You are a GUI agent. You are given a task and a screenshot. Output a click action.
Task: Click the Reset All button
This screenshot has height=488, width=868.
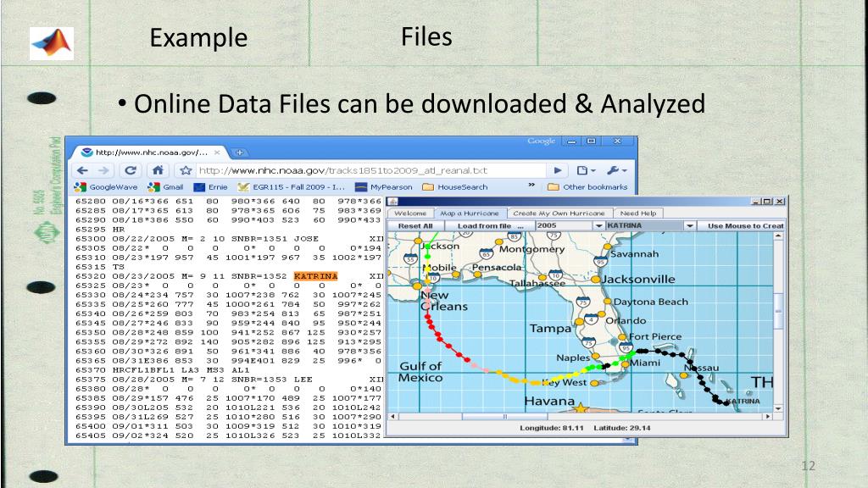point(415,225)
